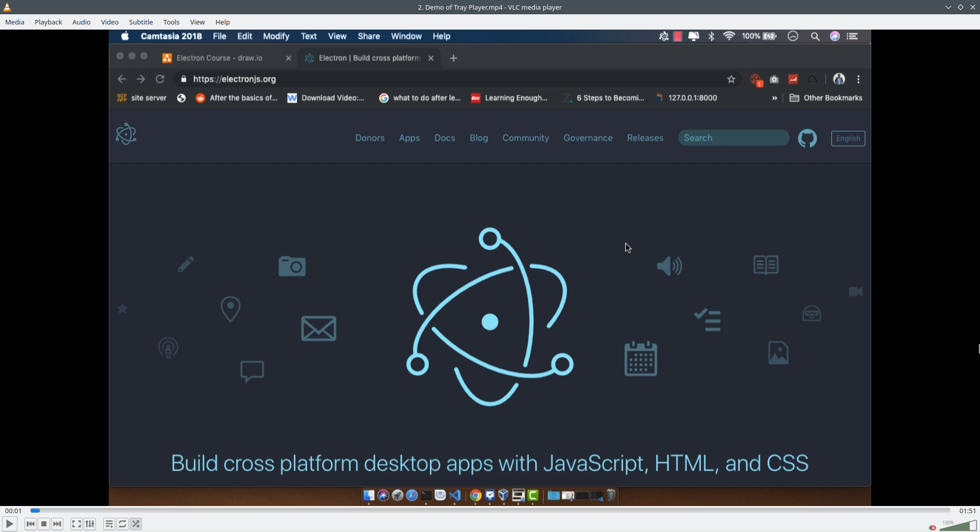Open the VLC Help menu
Image resolution: width=980 pixels, height=532 pixels.
click(x=223, y=22)
